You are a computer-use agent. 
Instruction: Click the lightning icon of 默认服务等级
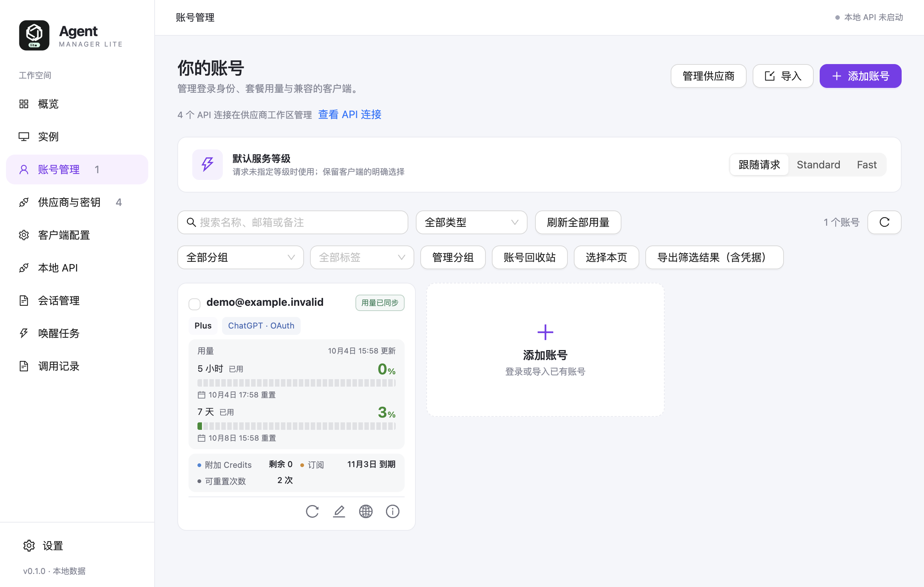pyautogui.click(x=208, y=165)
